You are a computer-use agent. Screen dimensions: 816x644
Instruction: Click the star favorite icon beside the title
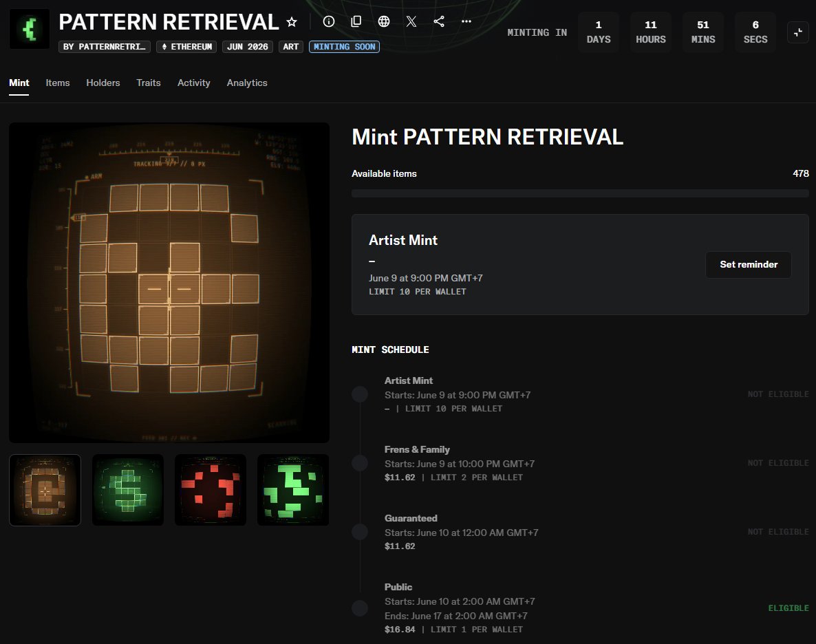point(292,22)
